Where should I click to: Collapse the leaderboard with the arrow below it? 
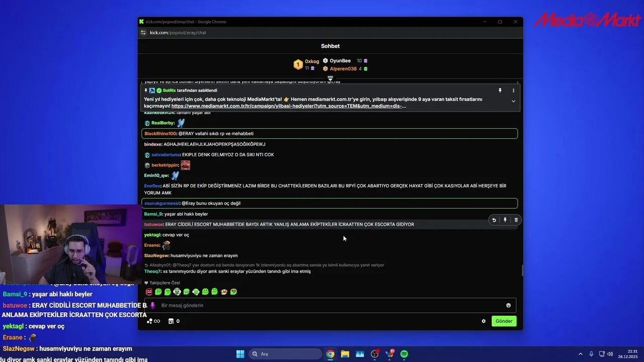point(330,78)
